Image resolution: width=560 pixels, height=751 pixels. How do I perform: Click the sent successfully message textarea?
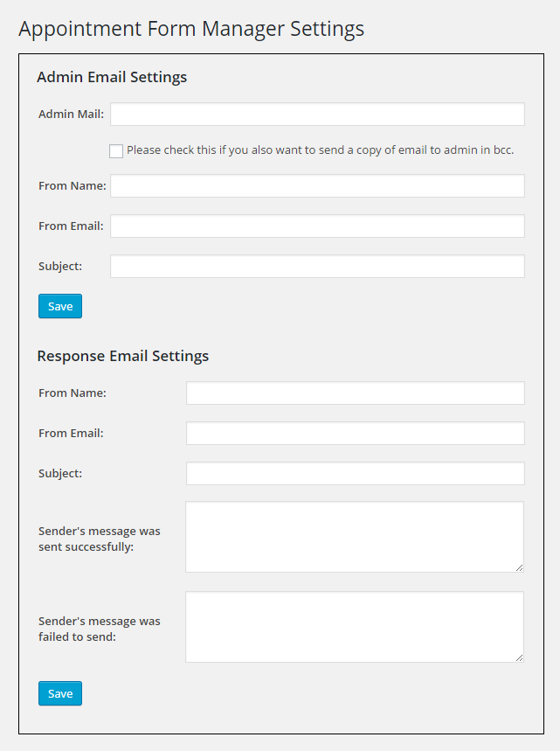click(355, 537)
